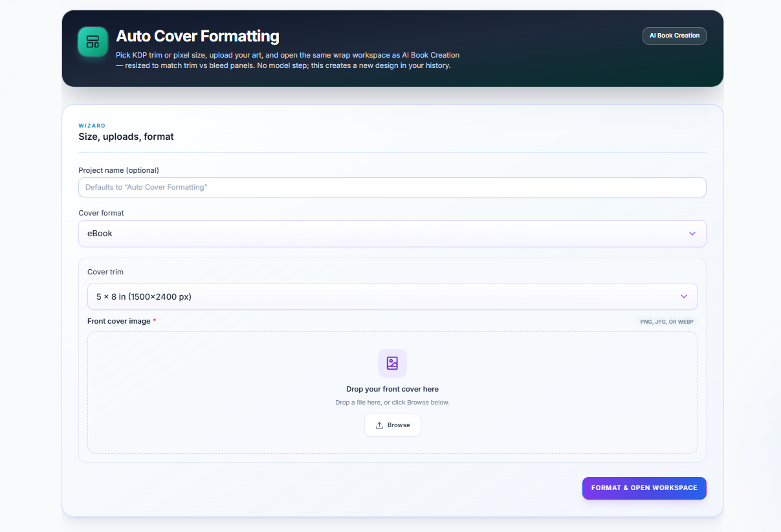This screenshot has height=532, width=781.
Task: Click the 'Project name (optional)' label
Action: click(x=118, y=170)
